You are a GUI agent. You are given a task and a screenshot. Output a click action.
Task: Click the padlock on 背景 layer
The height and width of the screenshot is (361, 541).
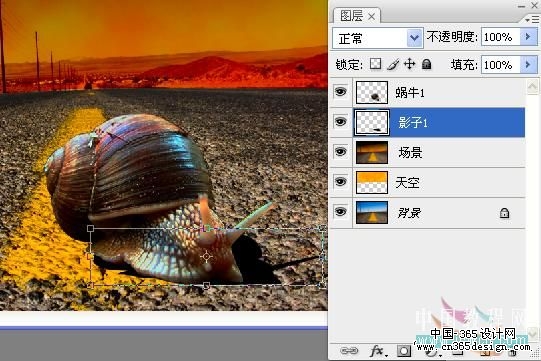click(x=504, y=213)
